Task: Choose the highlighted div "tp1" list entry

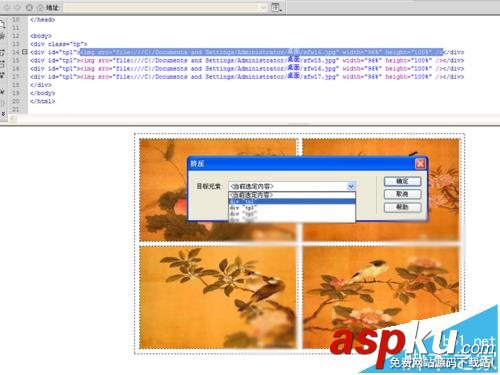Action: pos(292,202)
